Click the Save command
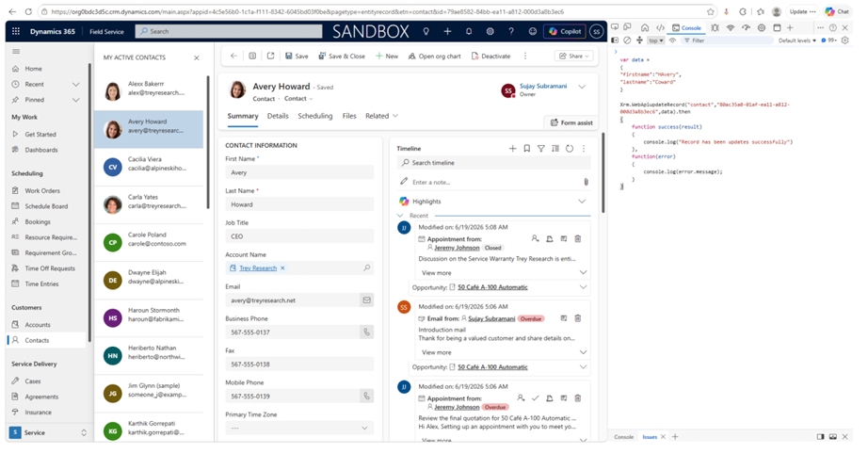Screen dimensions: 868x470 pyautogui.click(x=297, y=56)
